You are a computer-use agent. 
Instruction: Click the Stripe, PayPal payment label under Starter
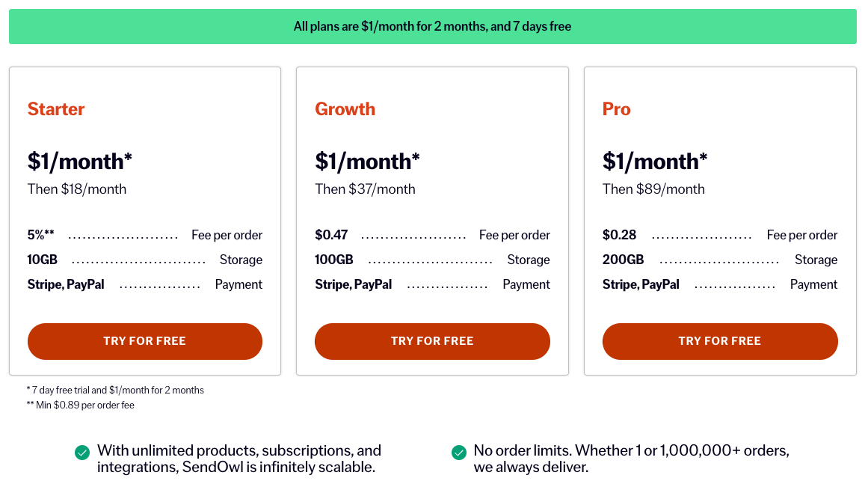click(x=66, y=284)
